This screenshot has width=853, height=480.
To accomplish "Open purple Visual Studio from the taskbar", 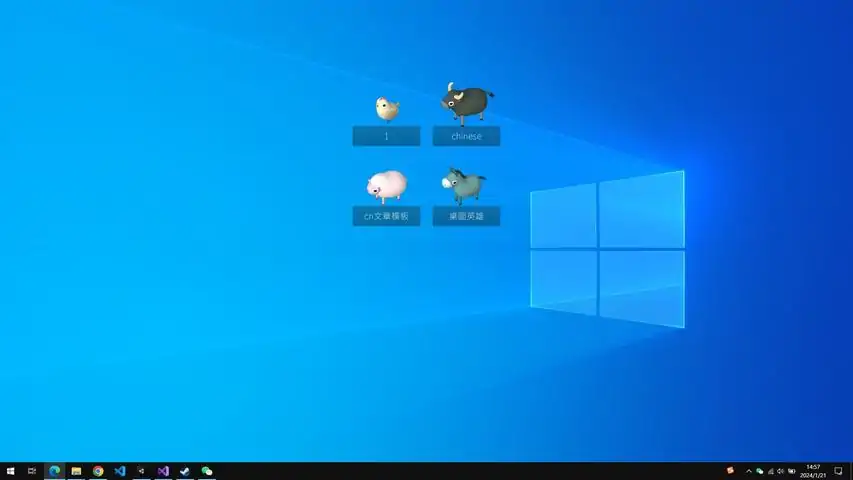I will (163, 471).
